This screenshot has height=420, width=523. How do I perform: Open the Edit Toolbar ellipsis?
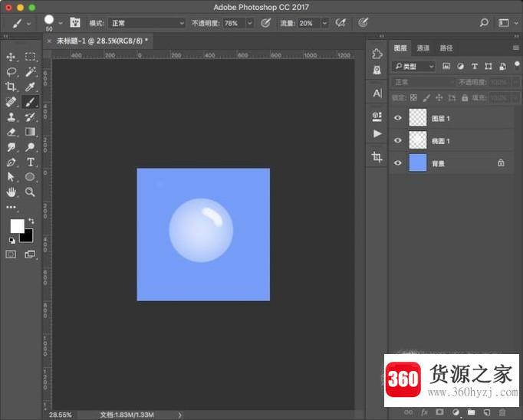[11, 207]
